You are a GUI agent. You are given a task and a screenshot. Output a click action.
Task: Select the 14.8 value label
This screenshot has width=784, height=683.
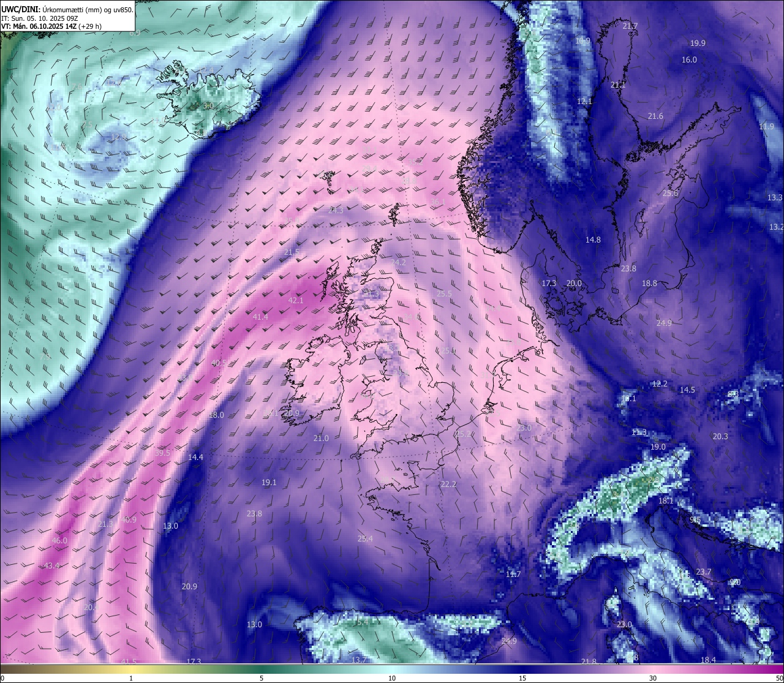(x=593, y=240)
